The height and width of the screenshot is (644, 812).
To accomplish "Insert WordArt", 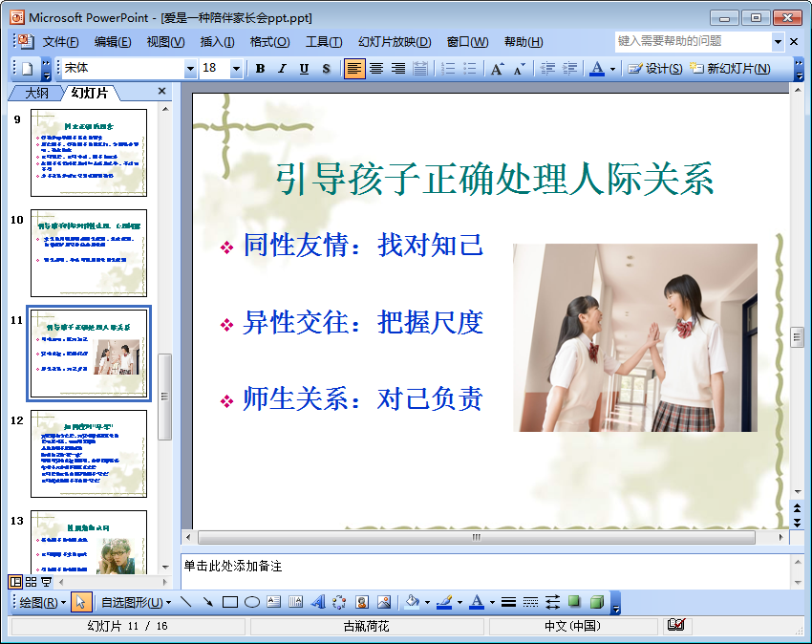I will pos(318,602).
